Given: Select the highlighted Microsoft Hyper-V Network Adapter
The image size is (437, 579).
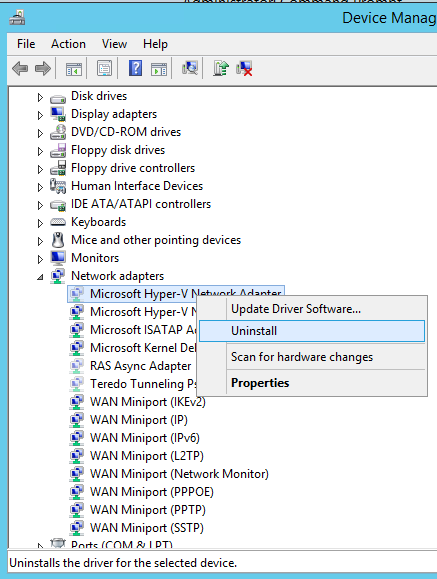Looking at the screenshot, I should tap(176, 294).
